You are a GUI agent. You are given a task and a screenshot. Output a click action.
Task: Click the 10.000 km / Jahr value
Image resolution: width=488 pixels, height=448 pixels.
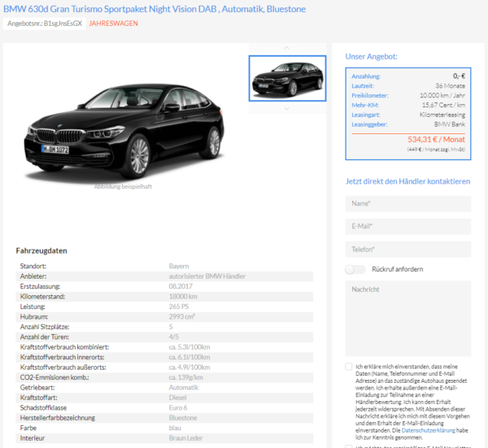point(442,95)
